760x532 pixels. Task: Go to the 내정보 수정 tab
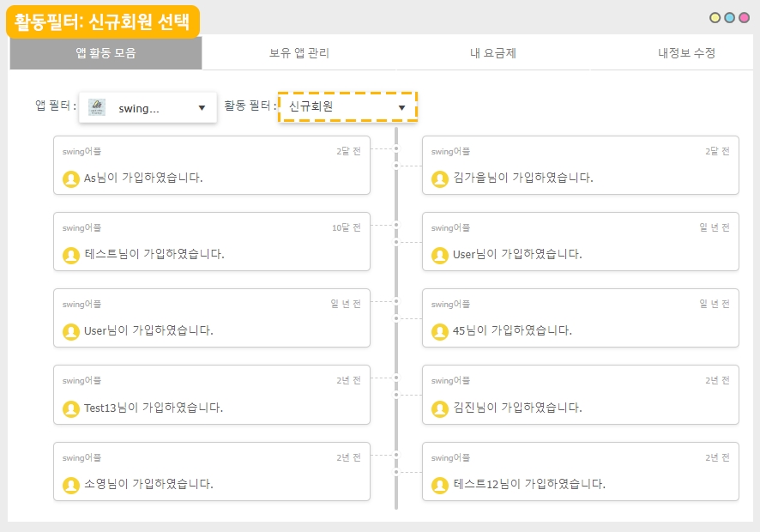pyautogui.click(x=686, y=53)
